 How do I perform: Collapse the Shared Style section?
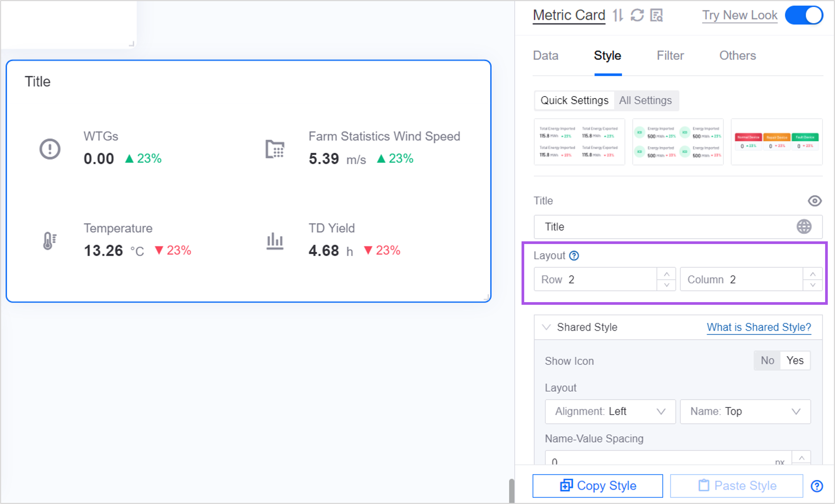tap(546, 327)
